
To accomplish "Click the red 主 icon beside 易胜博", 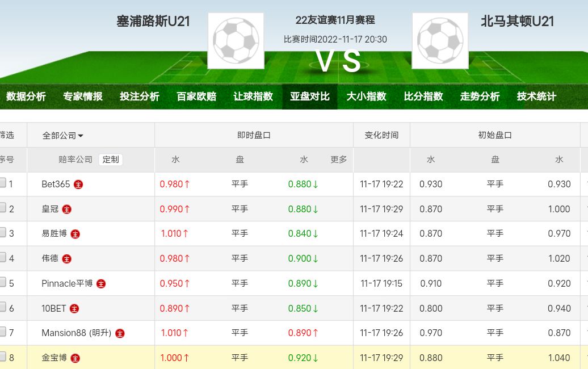I will pyautogui.click(x=75, y=234).
